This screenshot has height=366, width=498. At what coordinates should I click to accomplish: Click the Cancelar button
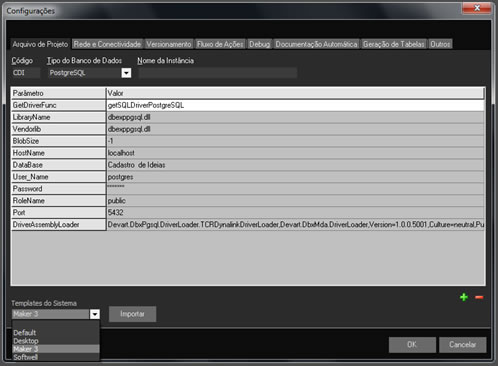462,345
